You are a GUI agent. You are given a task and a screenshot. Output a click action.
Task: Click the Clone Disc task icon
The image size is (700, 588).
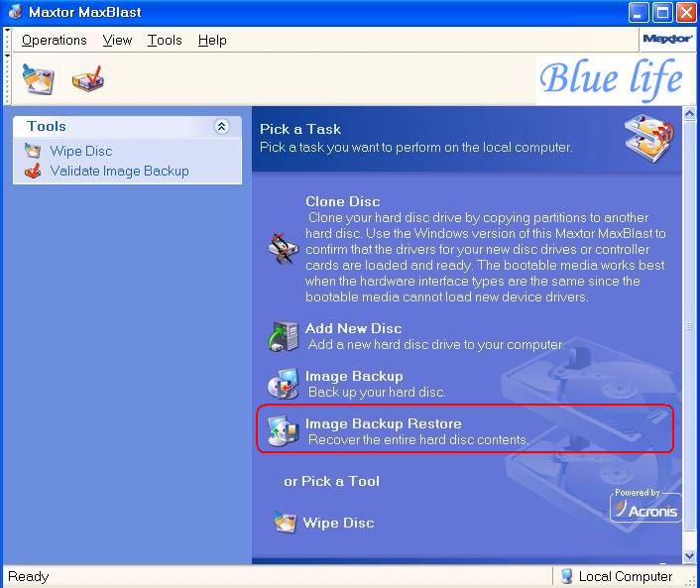pos(283,248)
